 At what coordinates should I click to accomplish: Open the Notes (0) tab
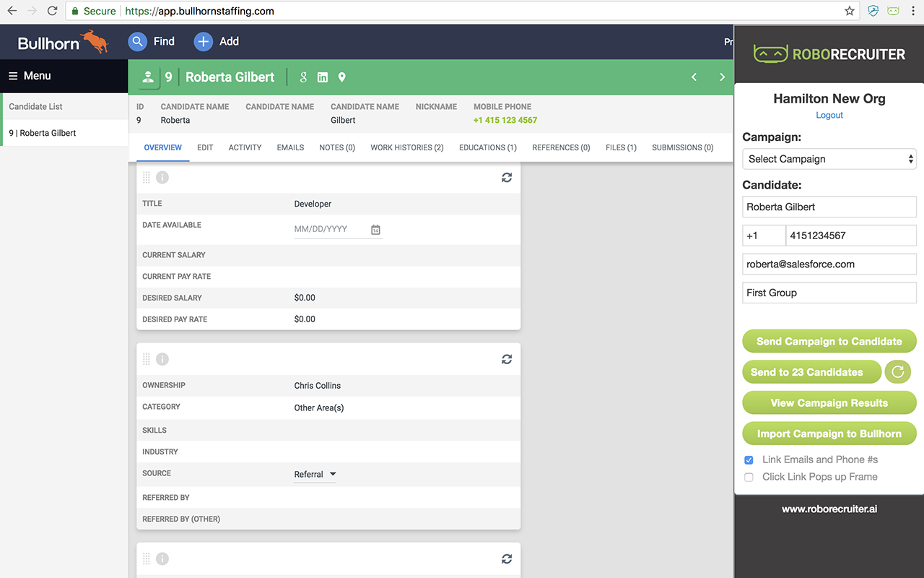(337, 147)
